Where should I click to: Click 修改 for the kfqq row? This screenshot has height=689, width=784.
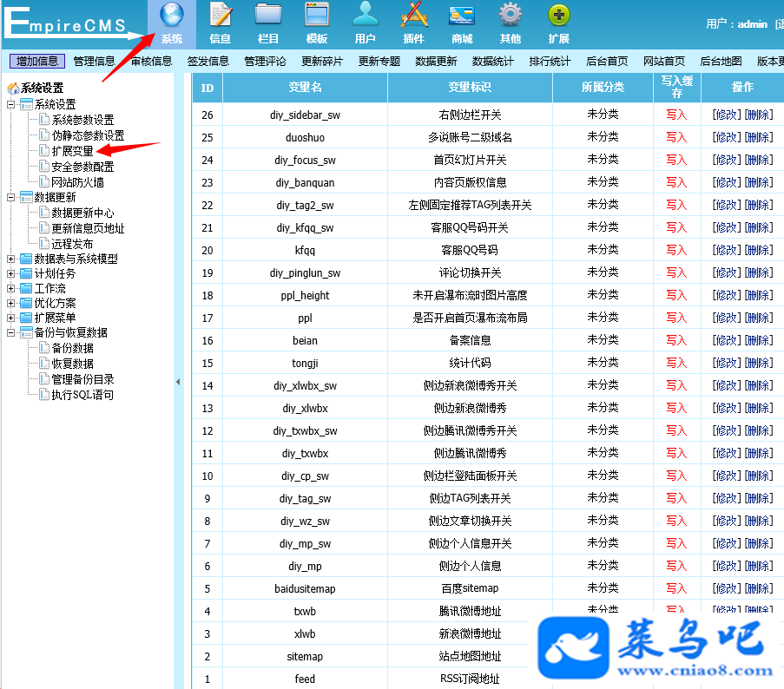pos(727,250)
